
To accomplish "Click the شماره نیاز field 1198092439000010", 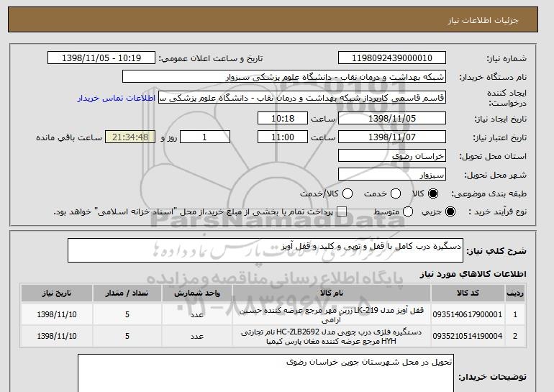I will pyautogui.click(x=392, y=58).
